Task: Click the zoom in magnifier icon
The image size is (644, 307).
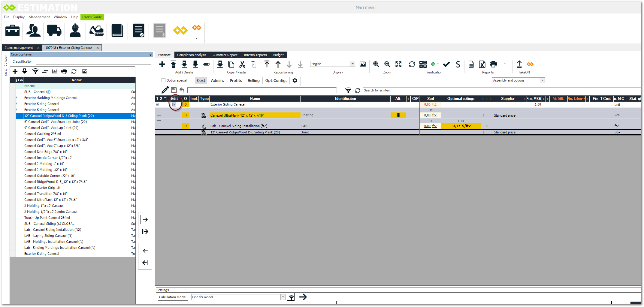Action: point(376,64)
